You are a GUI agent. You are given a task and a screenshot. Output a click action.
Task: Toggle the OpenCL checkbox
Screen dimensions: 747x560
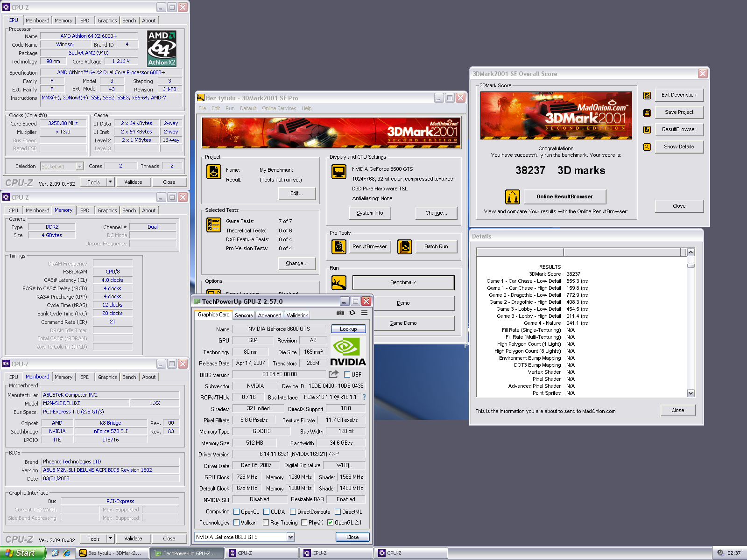(236, 511)
